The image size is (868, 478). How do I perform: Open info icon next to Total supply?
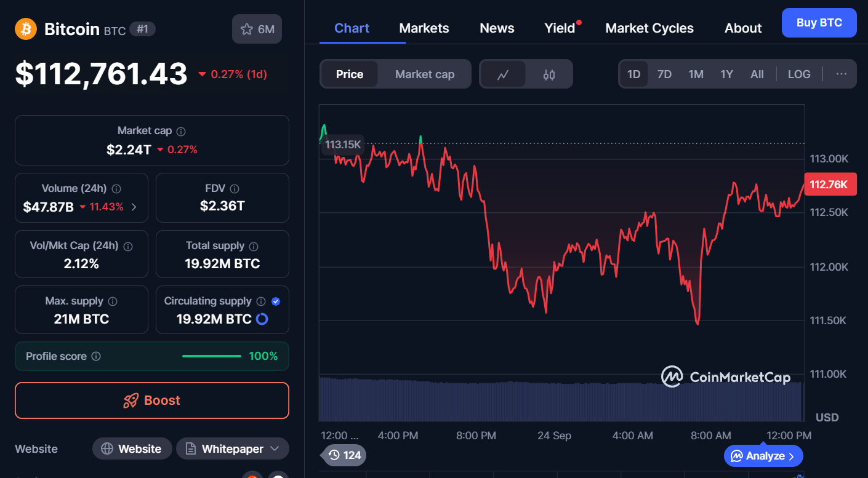254,246
